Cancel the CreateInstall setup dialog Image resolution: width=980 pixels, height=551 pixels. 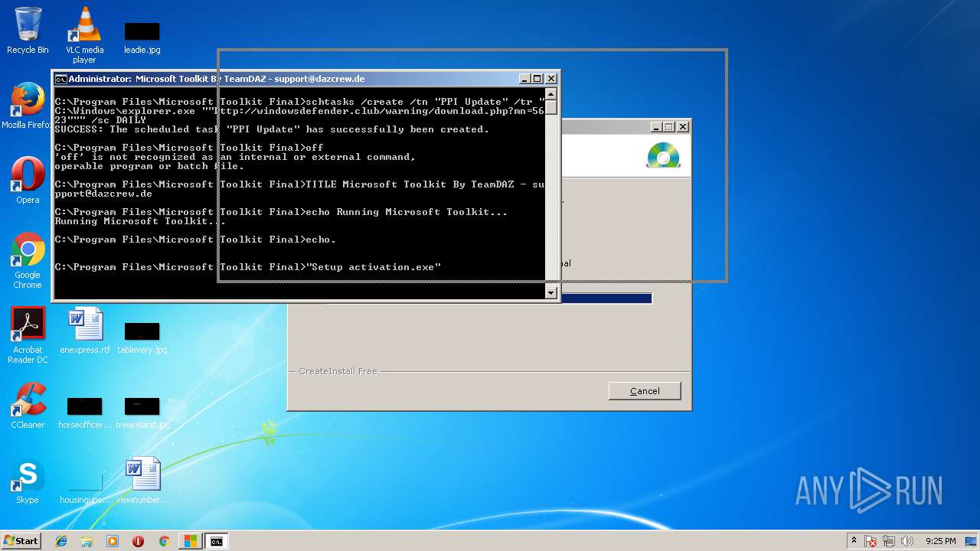tap(645, 391)
